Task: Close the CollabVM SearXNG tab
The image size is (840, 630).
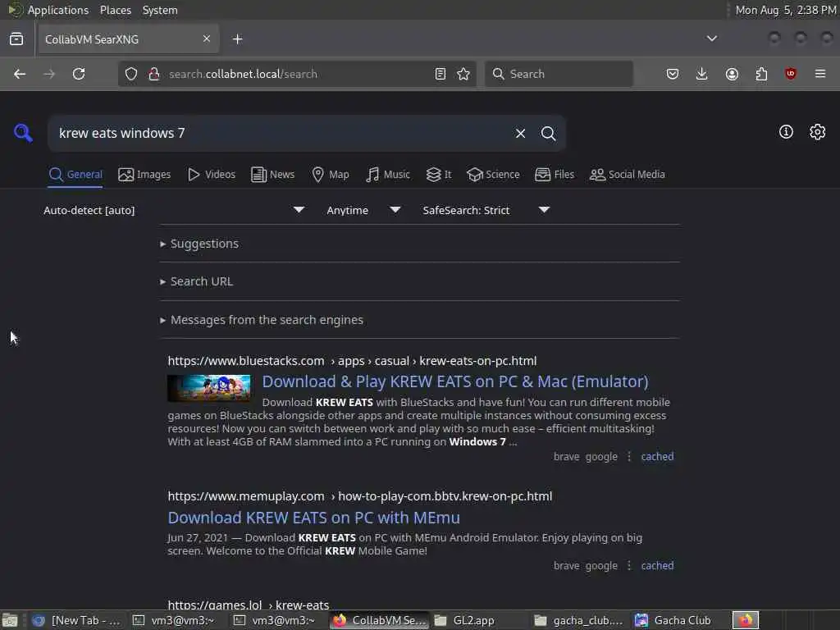Action: (207, 39)
